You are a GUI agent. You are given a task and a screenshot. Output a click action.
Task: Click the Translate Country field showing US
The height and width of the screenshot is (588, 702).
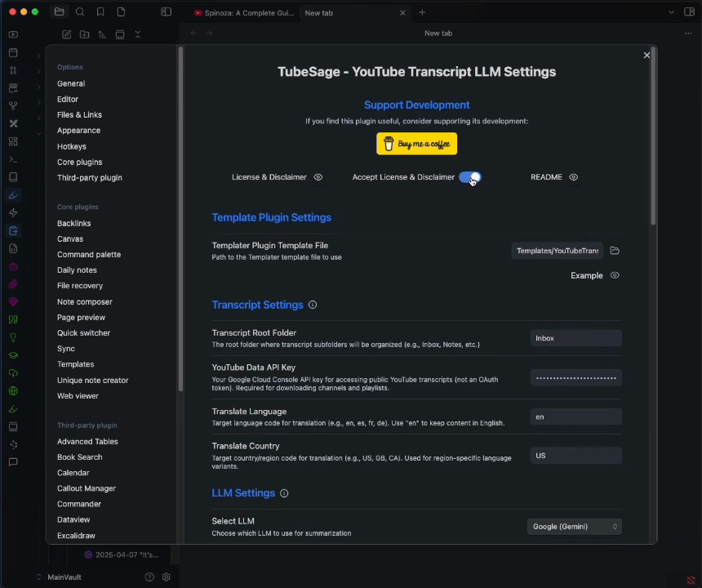point(576,456)
